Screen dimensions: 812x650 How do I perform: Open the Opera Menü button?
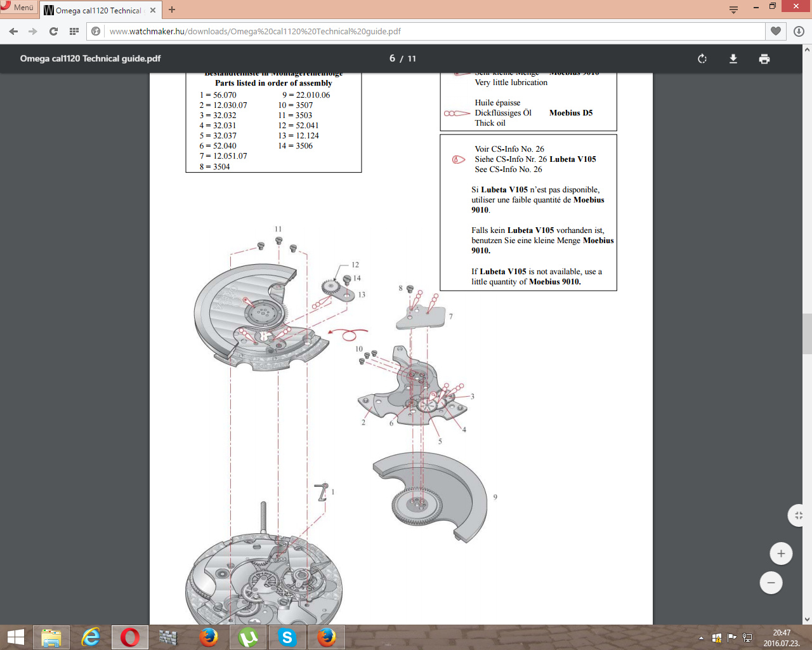[18, 8]
